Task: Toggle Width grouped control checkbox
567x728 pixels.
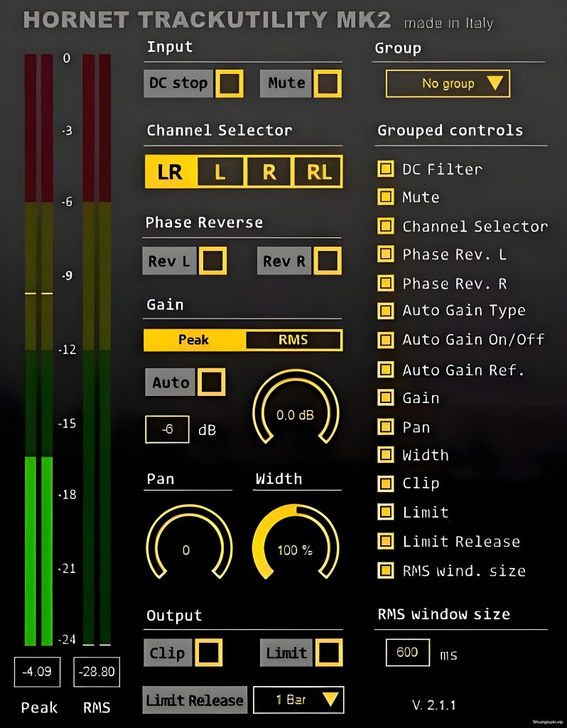Action: coord(386,454)
